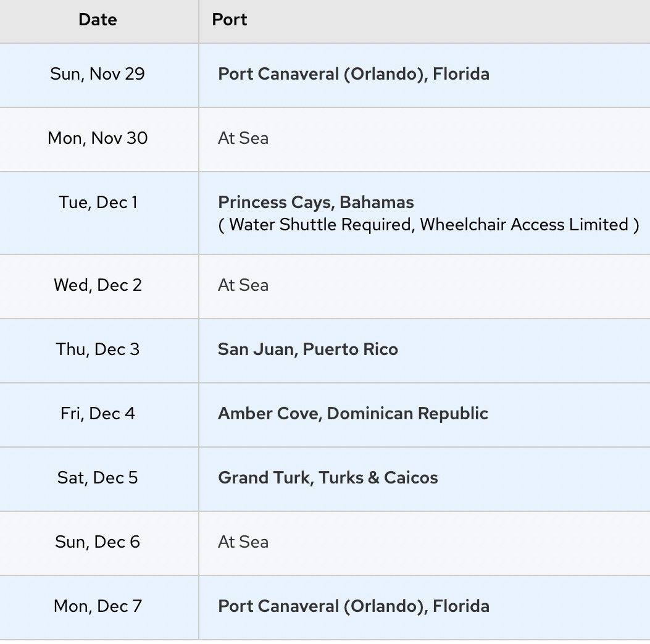Open Port Canaveral listing for Nov 29
650x644 pixels.
pyautogui.click(x=354, y=74)
